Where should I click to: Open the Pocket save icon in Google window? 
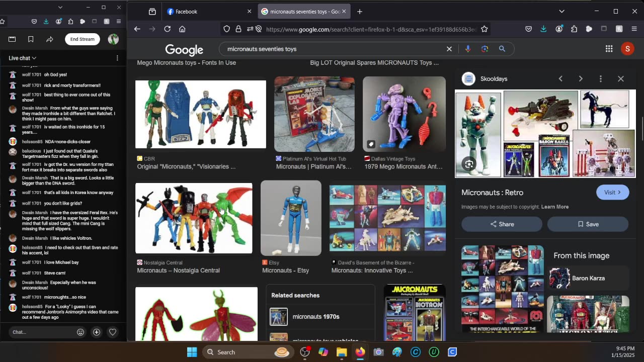point(528,29)
